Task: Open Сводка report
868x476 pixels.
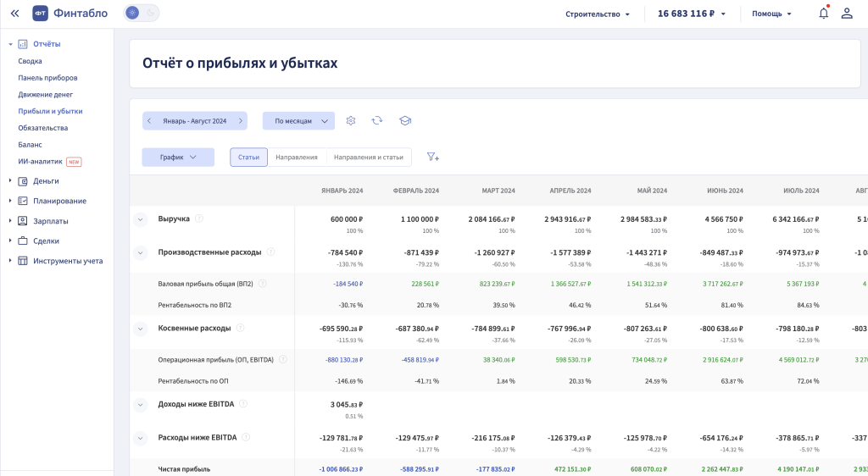Action: (30, 61)
